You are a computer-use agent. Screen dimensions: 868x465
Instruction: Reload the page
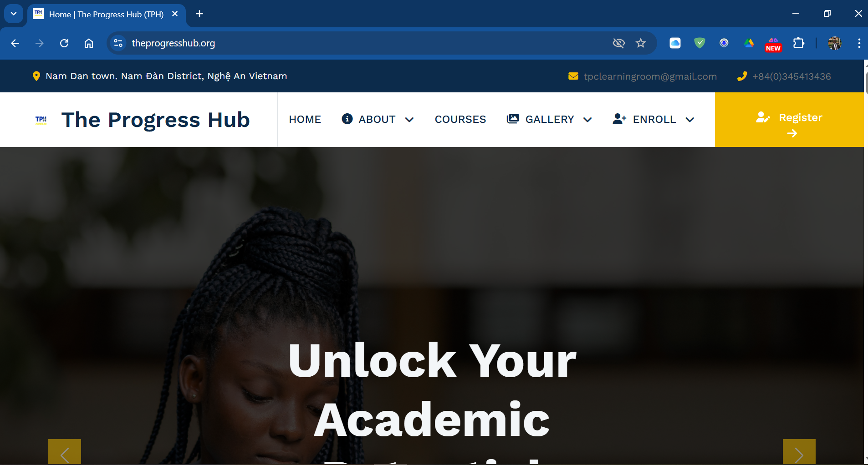tap(64, 43)
